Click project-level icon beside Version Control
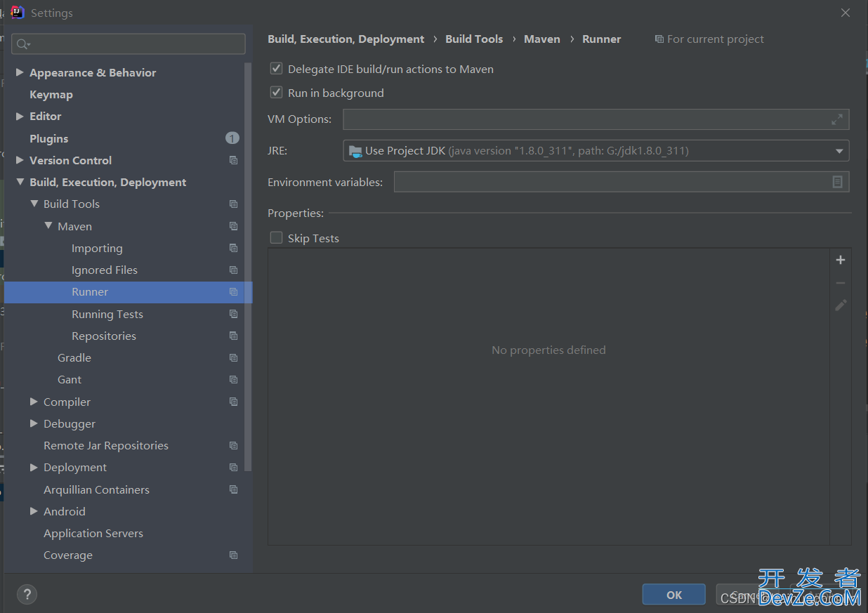 233,161
